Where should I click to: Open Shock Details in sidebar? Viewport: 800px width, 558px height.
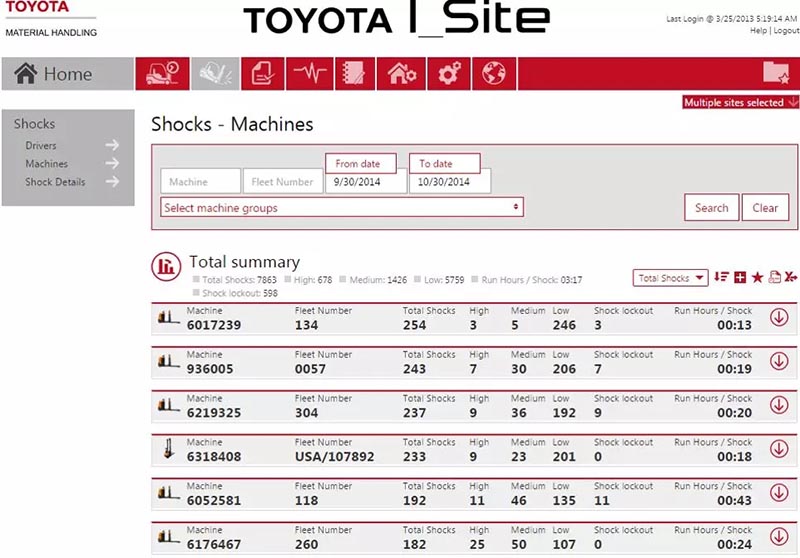(55, 182)
